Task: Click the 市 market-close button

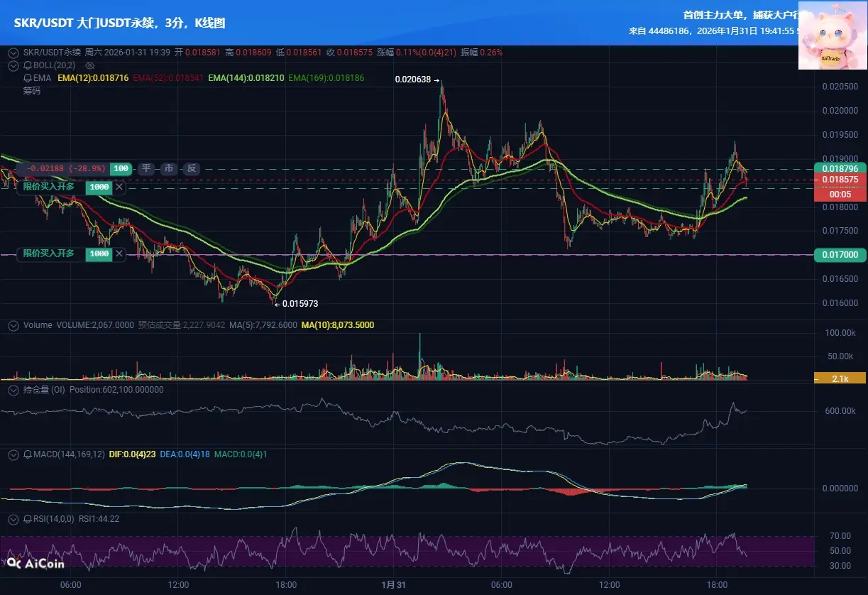Action: pos(169,169)
